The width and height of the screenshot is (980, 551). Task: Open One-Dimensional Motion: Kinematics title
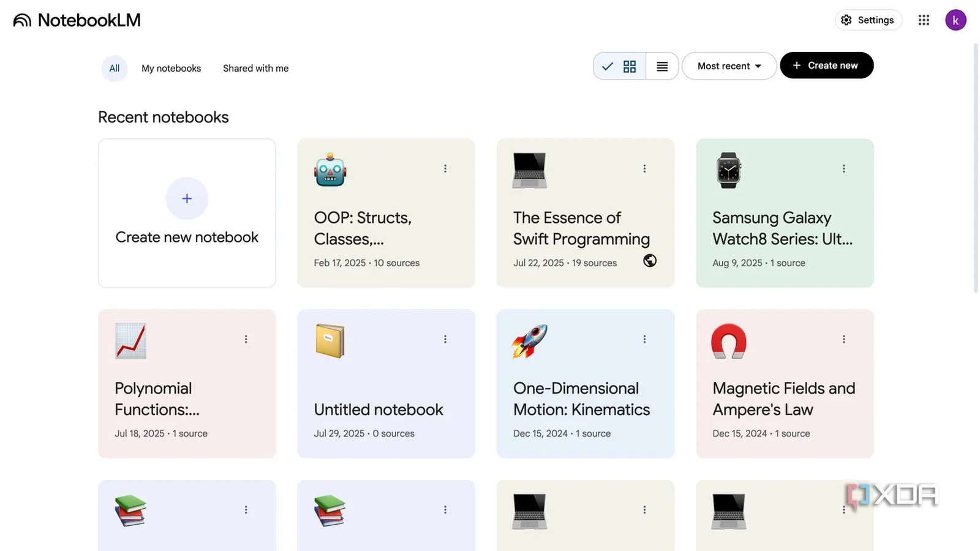coord(581,399)
